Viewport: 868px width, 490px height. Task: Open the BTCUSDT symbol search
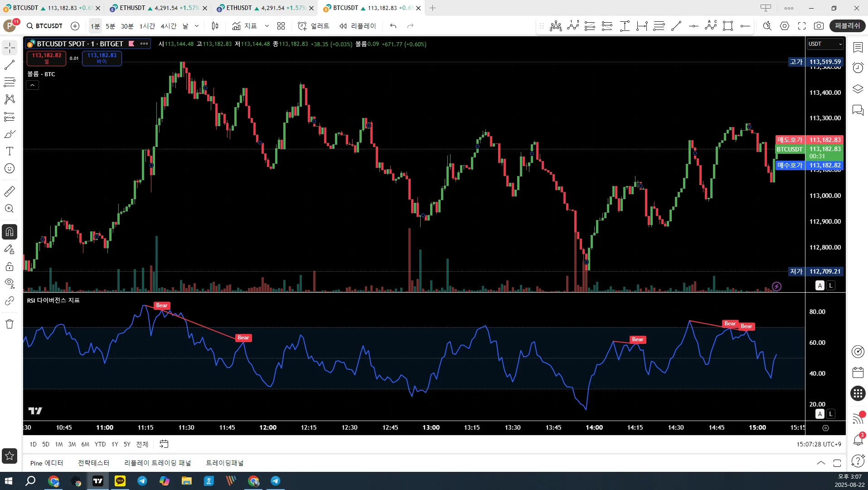coord(44,26)
